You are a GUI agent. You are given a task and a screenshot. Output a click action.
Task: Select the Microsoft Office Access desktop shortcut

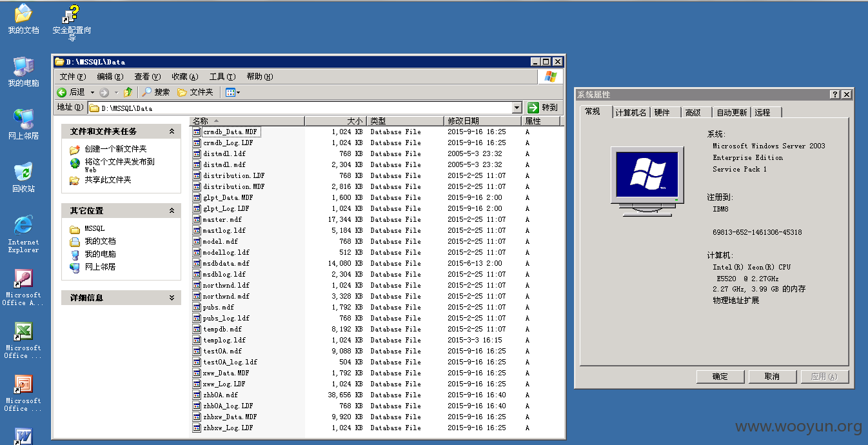click(23, 287)
